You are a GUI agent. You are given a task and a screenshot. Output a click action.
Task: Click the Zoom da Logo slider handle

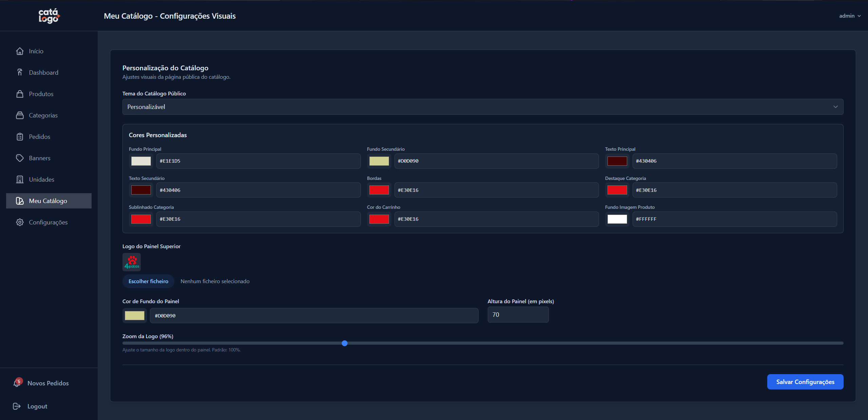345,343
